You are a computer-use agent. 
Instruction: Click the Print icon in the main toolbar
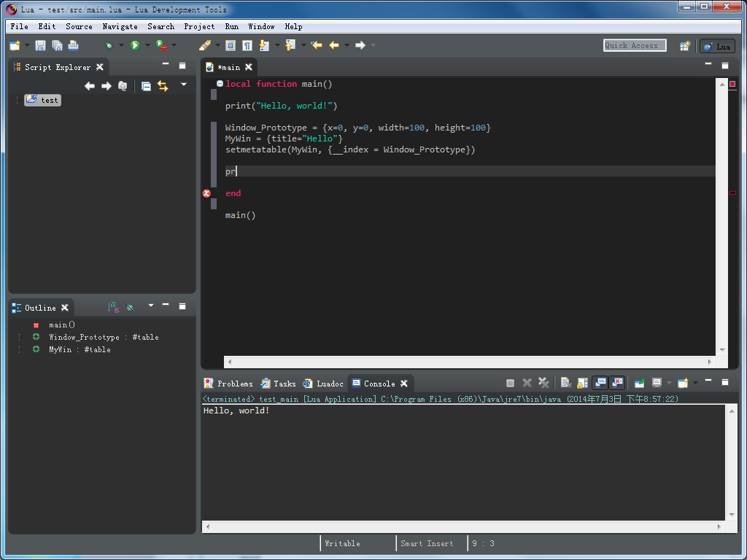click(x=73, y=45)
